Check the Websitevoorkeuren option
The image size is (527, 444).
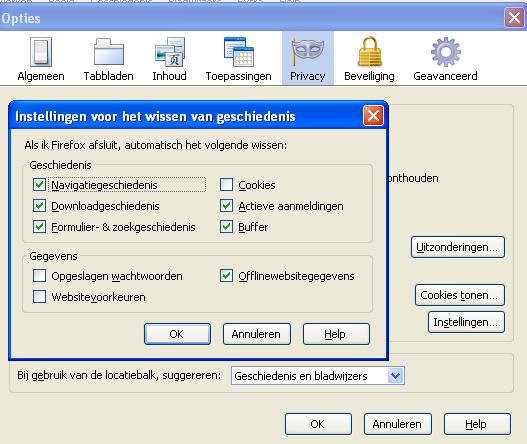(x=39, y=297)
